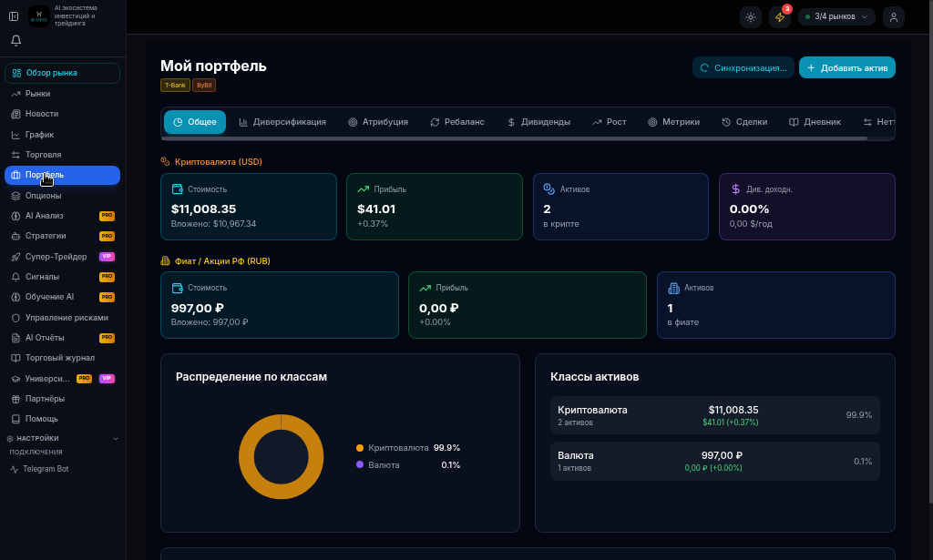Click coins icon in crypto Активов card

click(x=549, y=189)
